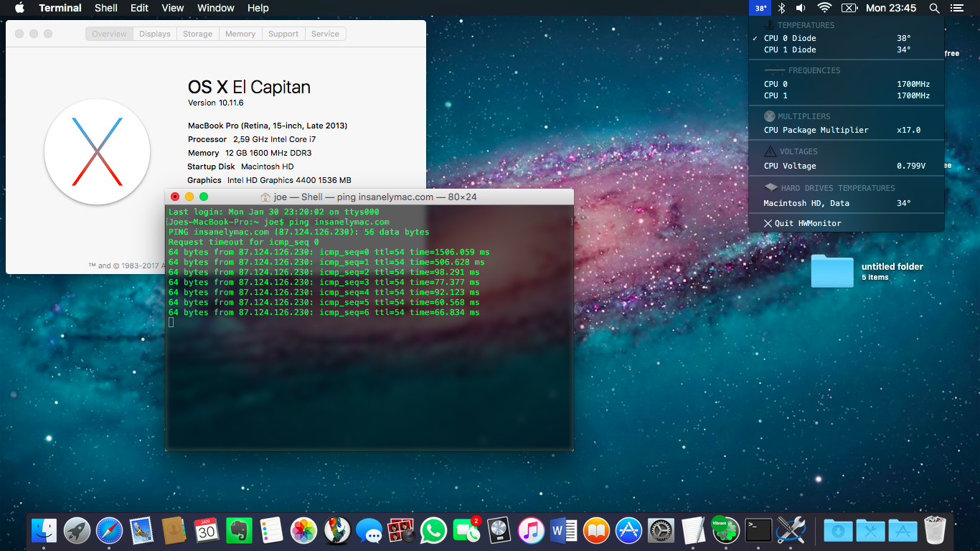The image size is (980, 551).
Task: Launch the colorful feather app in Dock
Action: pos(336,531)
